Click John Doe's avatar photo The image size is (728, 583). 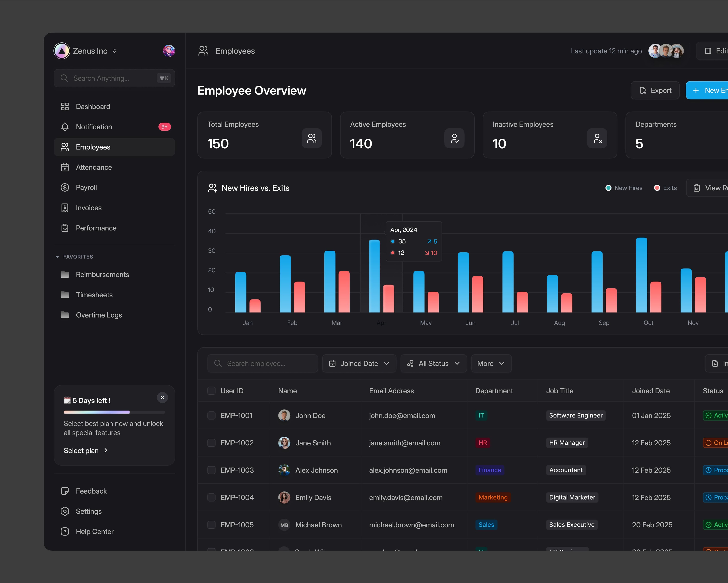click(x=284, y=415)
